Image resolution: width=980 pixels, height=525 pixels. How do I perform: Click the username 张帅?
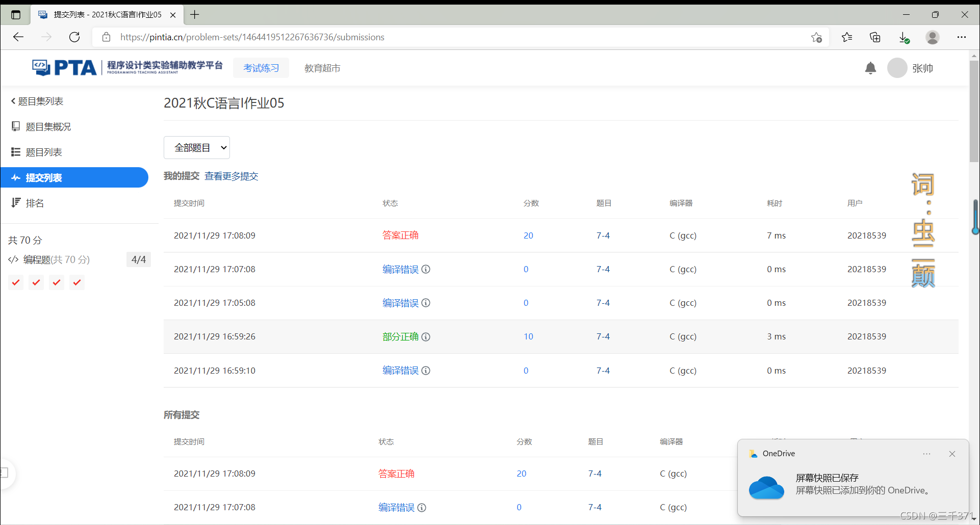tap(922, 68)
